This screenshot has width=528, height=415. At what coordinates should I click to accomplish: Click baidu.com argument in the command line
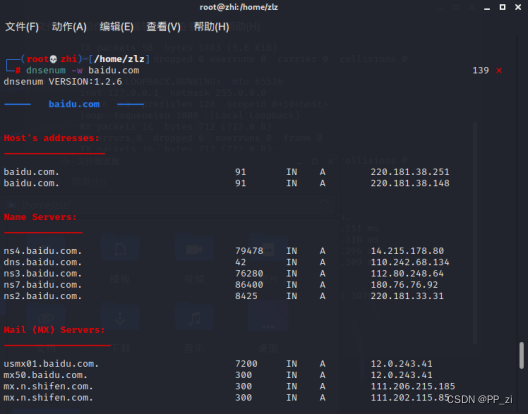(114, 70)
